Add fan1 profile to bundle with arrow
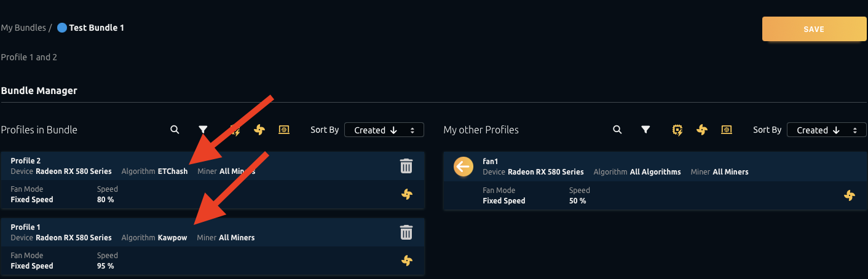The width and height of the screenshot is (868, 279). 463,166
